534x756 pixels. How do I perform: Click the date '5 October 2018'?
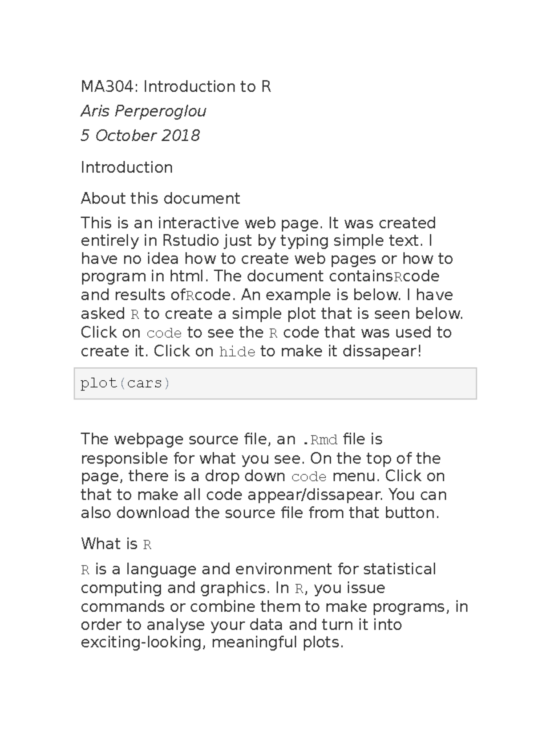pyautogui.click(x=140, y=135)
